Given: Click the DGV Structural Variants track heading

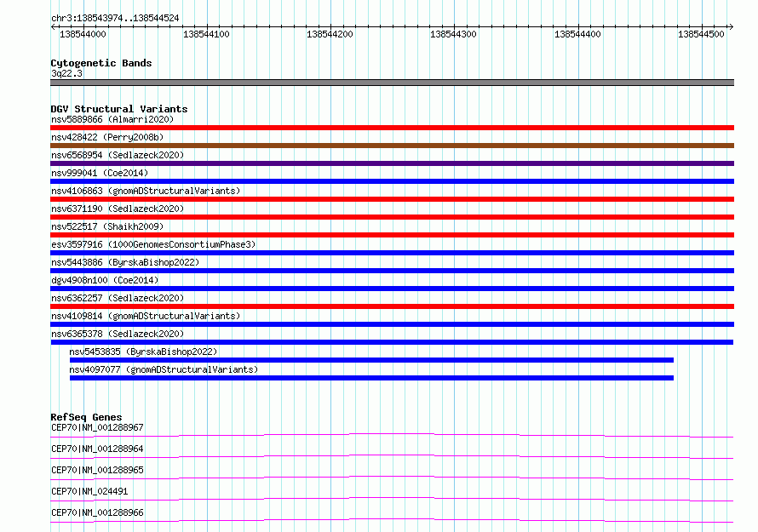Looking at the screenshot, I should (119, 109).
